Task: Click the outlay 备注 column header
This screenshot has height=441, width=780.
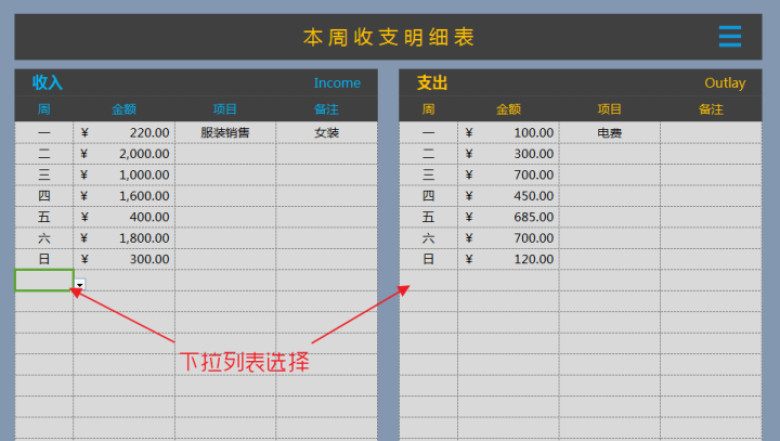Action: coord(711,109)
